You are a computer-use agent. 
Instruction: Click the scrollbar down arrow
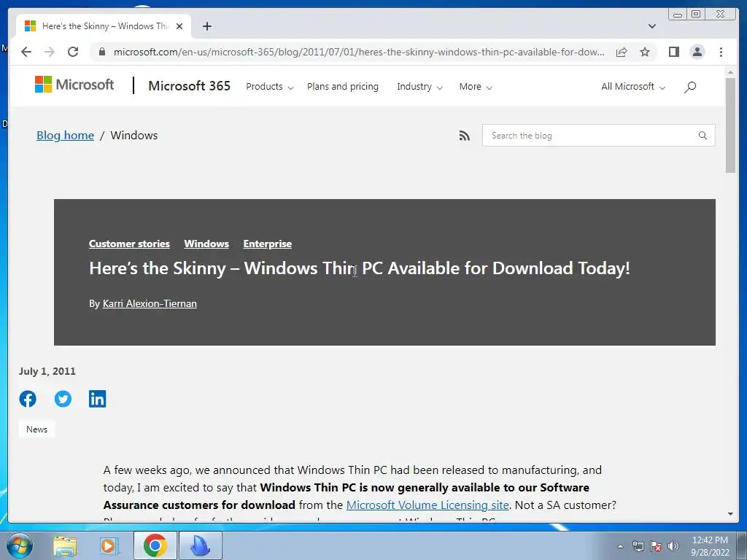click(730, 514)
